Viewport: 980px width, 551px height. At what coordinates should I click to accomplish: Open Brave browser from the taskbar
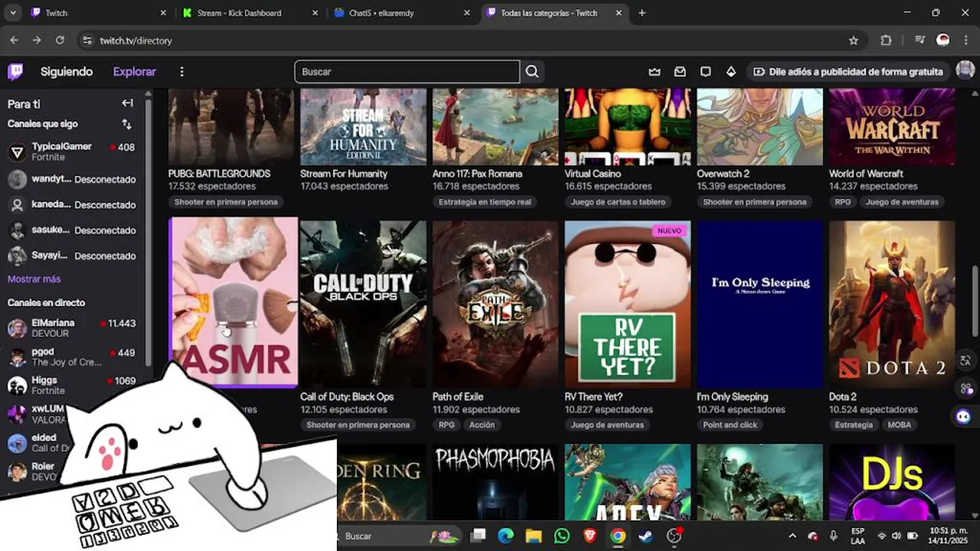(590, 536)
